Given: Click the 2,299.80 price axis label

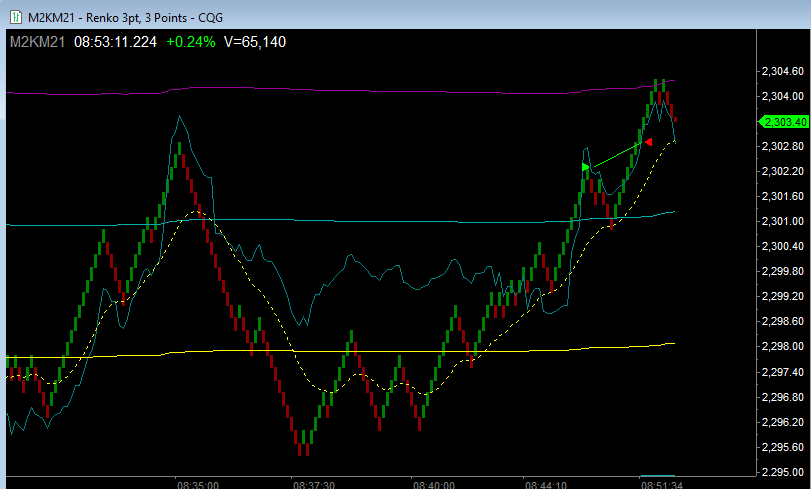Looking at the screenshot, I should coord(783,271).
